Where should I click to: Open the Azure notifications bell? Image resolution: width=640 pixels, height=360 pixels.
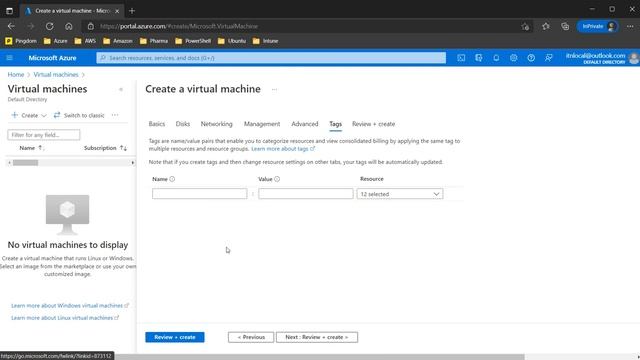tap(496, 58)
